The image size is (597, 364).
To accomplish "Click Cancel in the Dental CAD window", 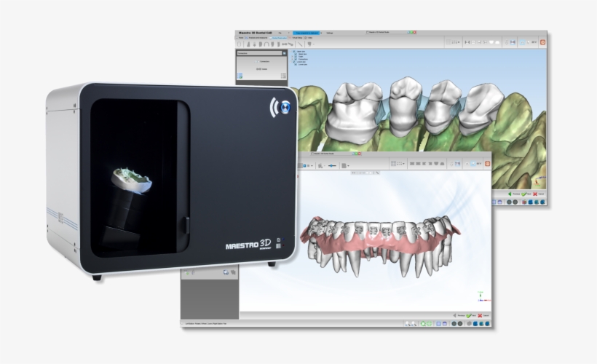I will (538, 194).
